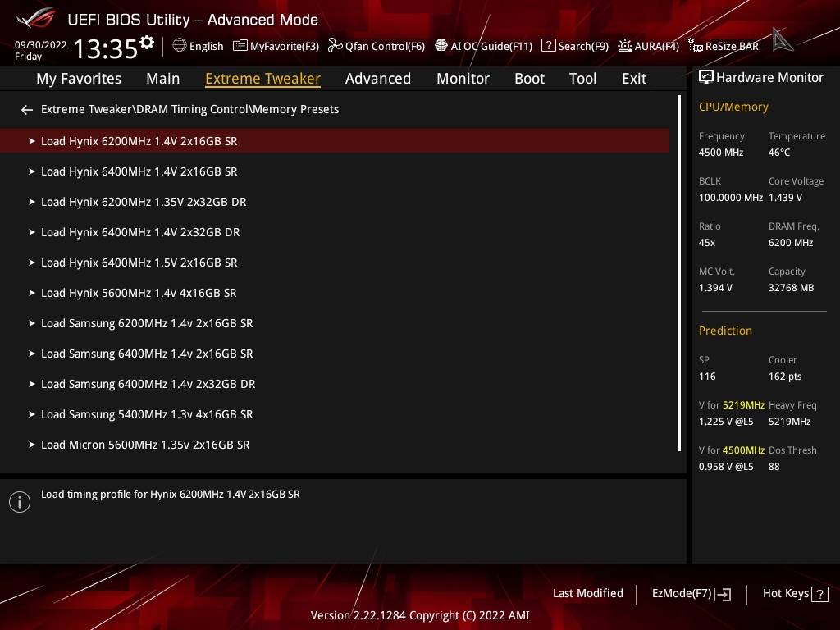Click the Cooler 162 pts value
840x630 pixels.
coord(785,377)
